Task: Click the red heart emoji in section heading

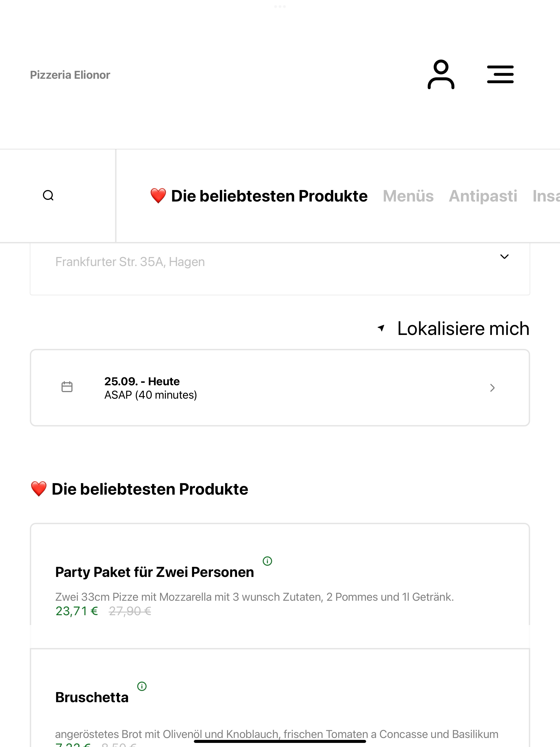Action: [39, 489]
